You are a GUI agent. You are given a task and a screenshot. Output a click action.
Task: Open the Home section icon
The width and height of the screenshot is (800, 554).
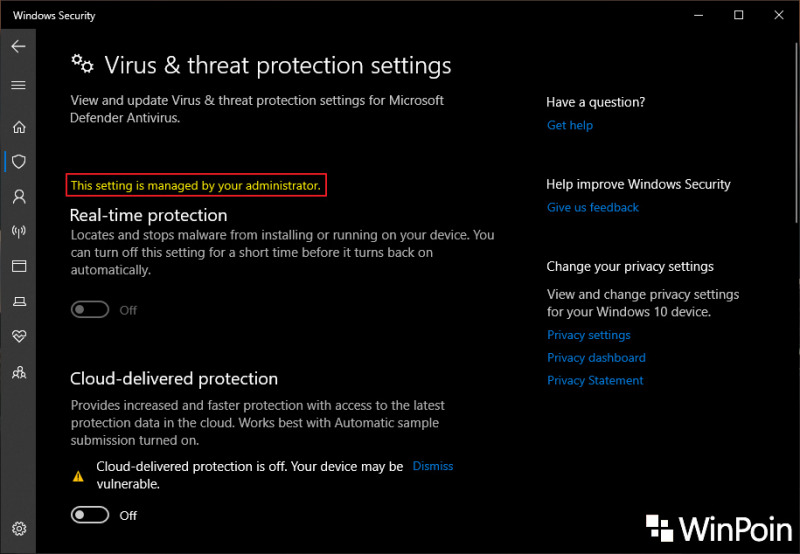(19, 127)
